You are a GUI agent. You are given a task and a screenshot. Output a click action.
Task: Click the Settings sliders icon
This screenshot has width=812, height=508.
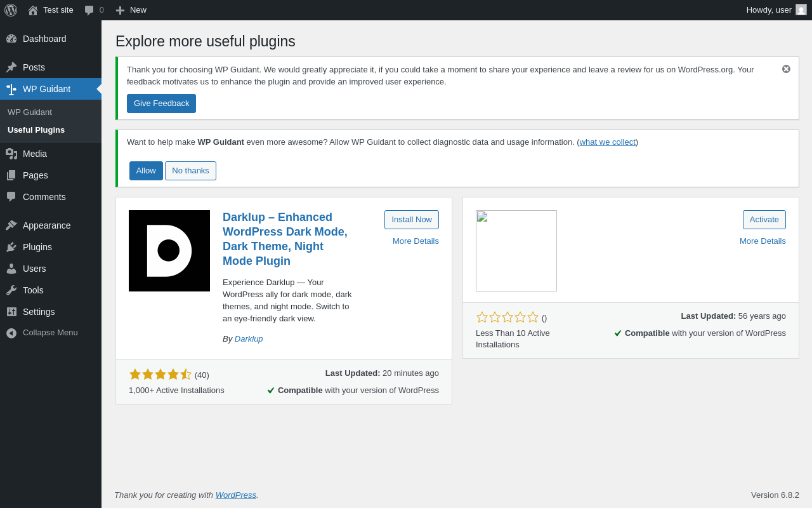[x=11, y=312]
